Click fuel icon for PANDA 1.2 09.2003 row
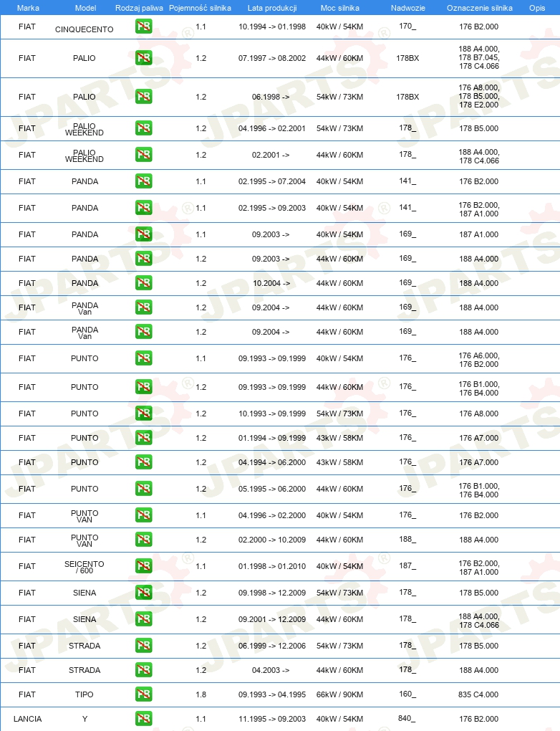The width and height of the screenshot is (560, 731). (143, 258)
